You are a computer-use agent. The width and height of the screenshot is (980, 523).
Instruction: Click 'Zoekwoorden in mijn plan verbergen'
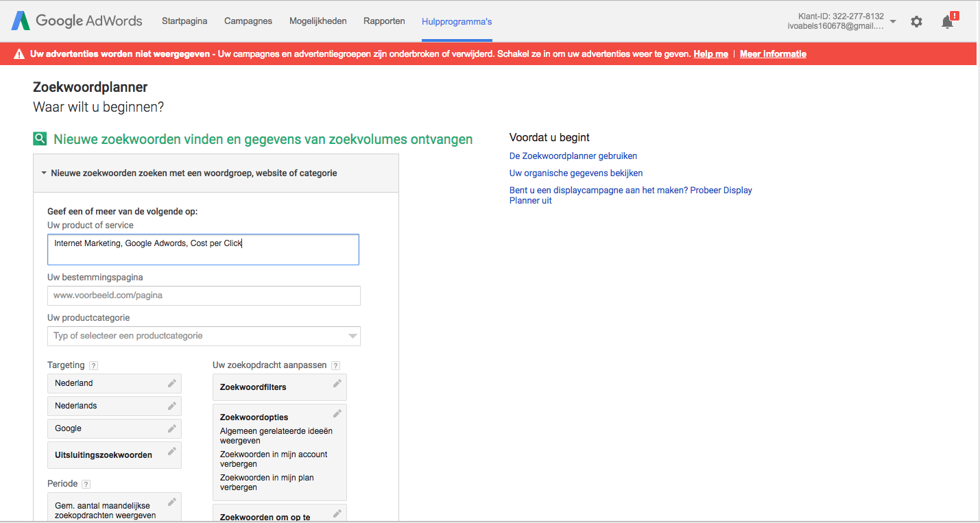click(x=267, y=483)
